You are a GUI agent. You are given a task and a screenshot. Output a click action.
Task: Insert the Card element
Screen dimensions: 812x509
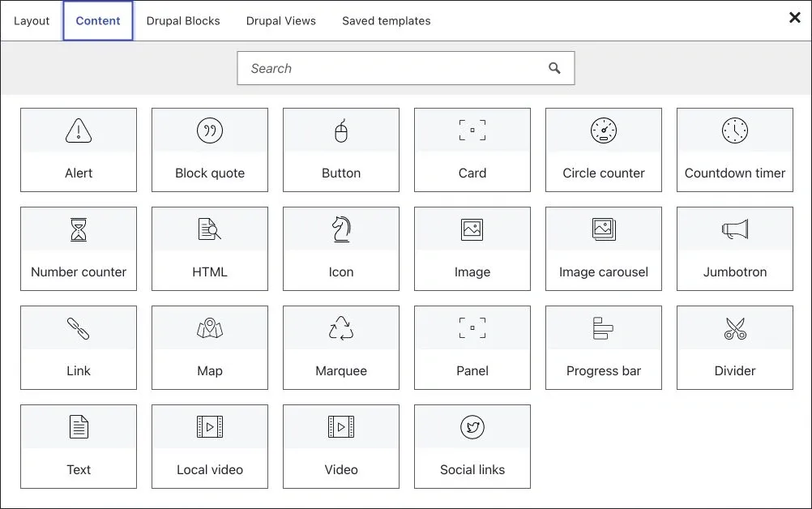[472, 150]
